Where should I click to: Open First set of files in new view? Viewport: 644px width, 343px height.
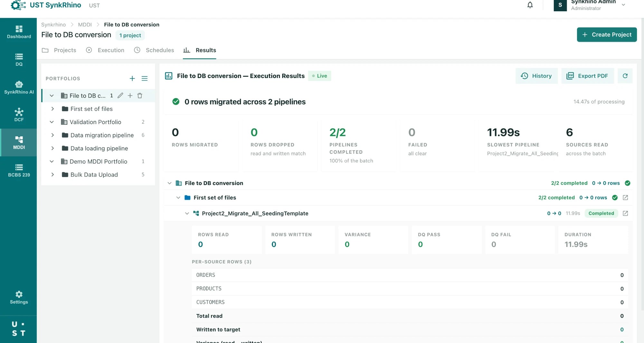click(x=625, y=198)
